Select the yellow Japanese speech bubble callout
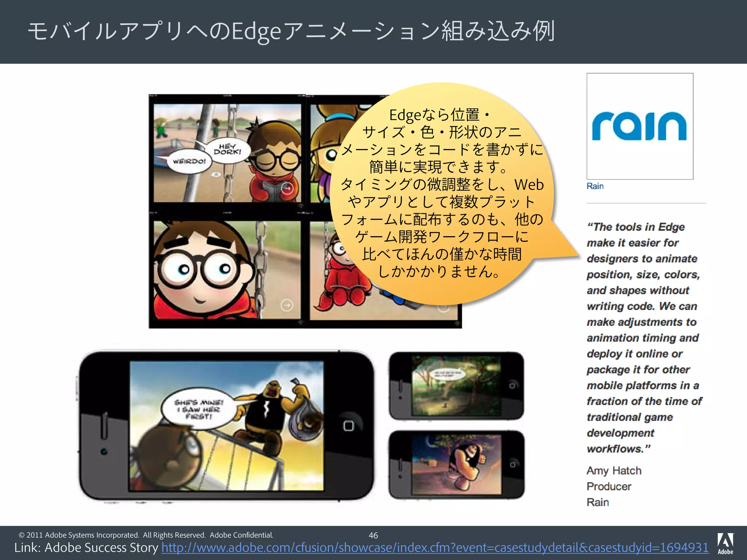The height and width of the screenshot is (560, 747). click(x=442, y=193)
